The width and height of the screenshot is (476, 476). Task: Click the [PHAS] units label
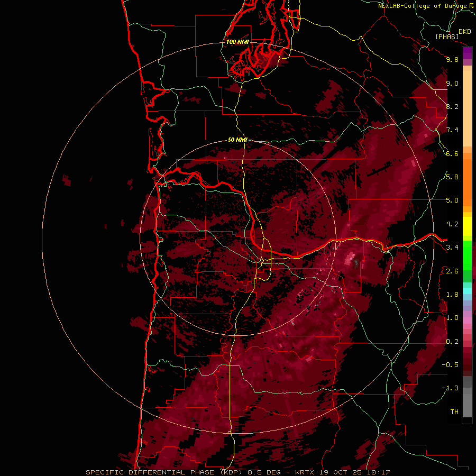447,37
